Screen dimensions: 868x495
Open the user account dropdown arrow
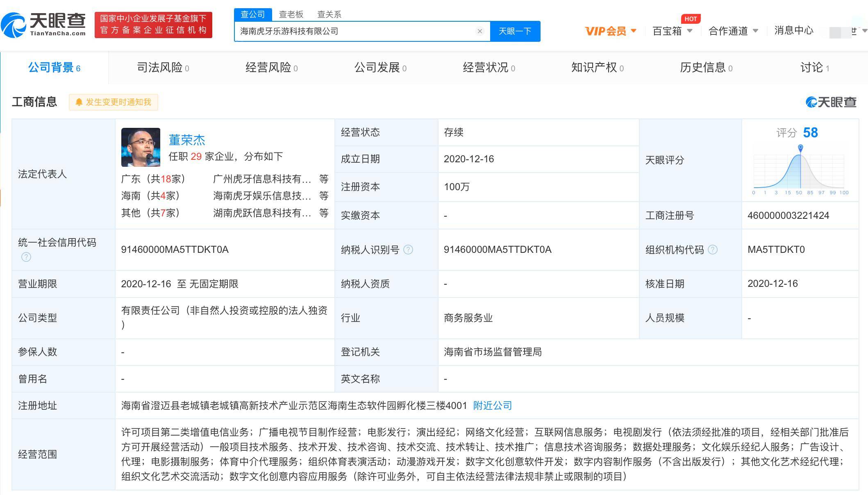click(x=864, y=31)
